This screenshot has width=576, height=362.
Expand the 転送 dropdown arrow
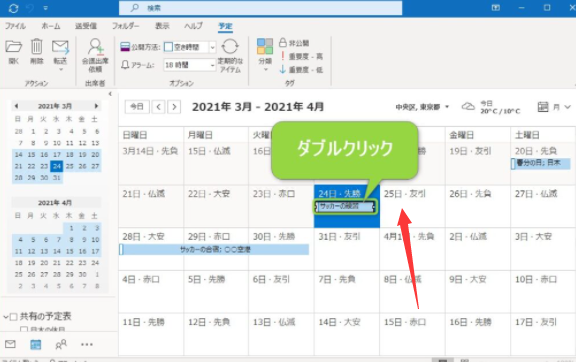(x=61, y=70)
